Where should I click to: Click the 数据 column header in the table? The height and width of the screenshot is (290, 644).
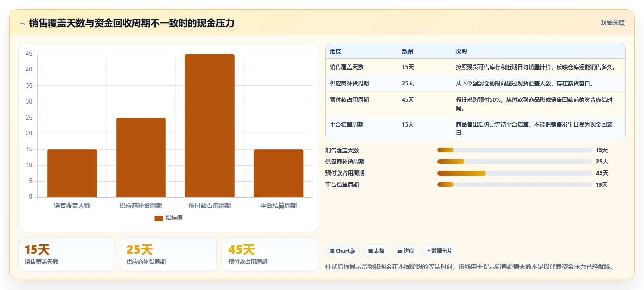(x=407, y=51)
